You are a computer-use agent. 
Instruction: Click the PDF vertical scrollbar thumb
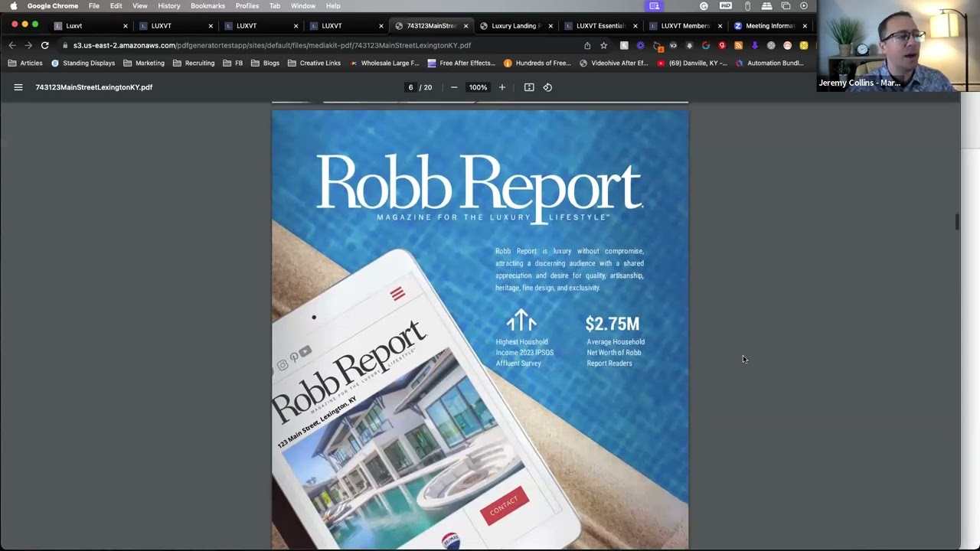(x=956, y=222)
